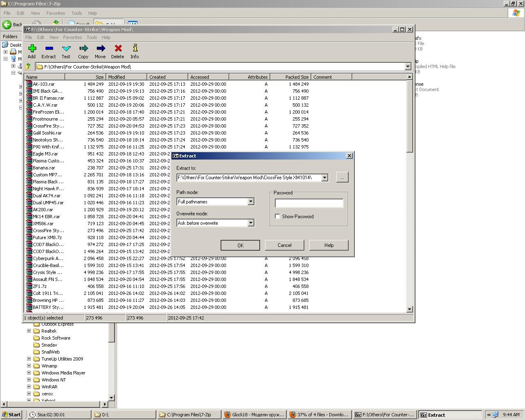Open the Tools menu in 7-Zip

91,37
